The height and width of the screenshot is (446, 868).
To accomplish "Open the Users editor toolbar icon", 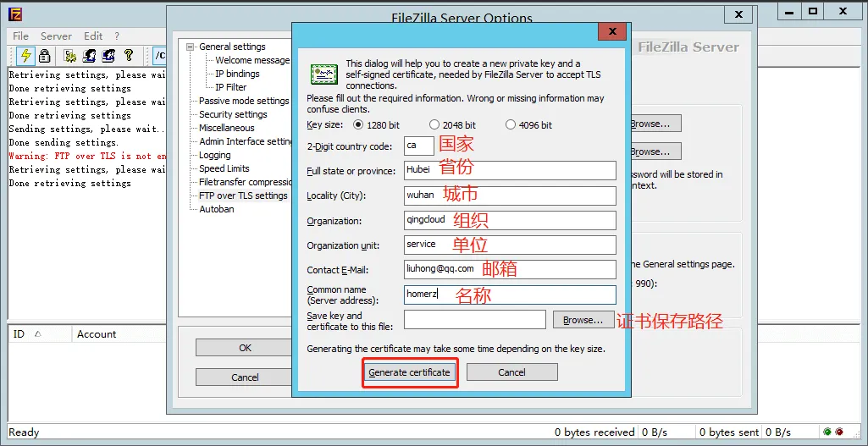I will 89,55.
